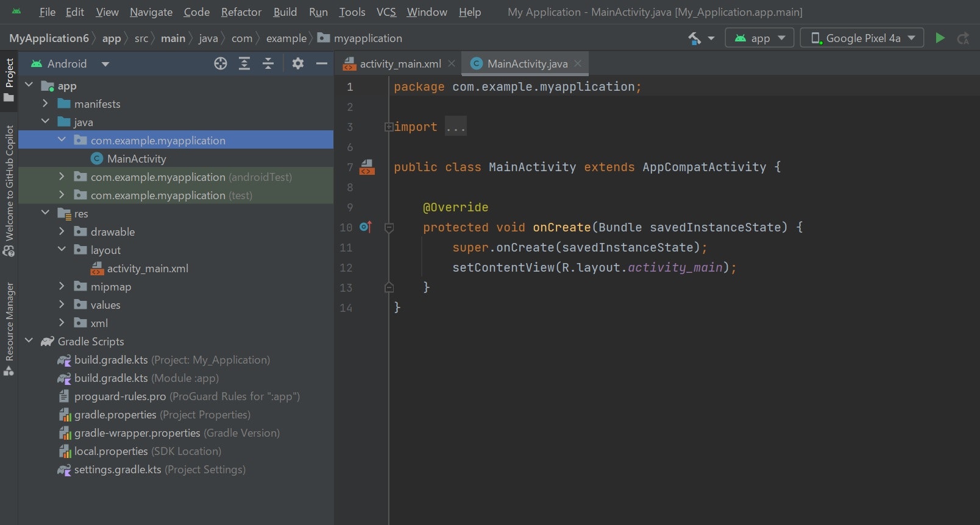This screenshot has height=525, width=980.
Task: Click the override gutter icon on line 10
Action: 366,227
